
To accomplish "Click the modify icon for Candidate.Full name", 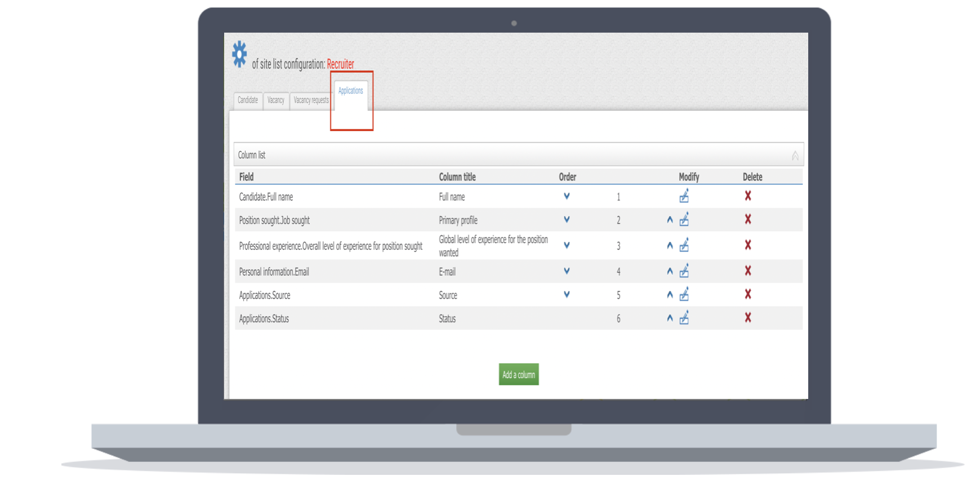I will pos(684,196).
